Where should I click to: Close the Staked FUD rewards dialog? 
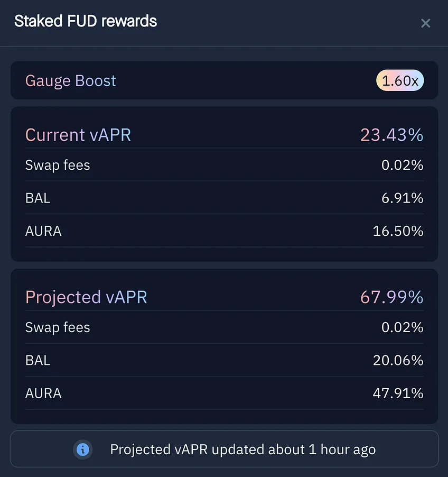pyautogui.click(x=425, y=23)
